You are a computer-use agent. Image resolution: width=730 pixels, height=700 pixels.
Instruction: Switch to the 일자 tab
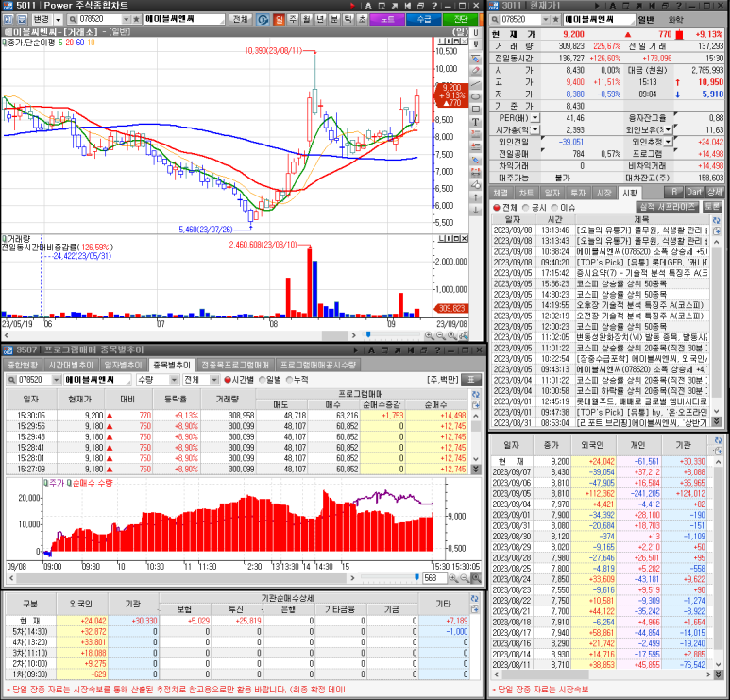click(552, 193)
